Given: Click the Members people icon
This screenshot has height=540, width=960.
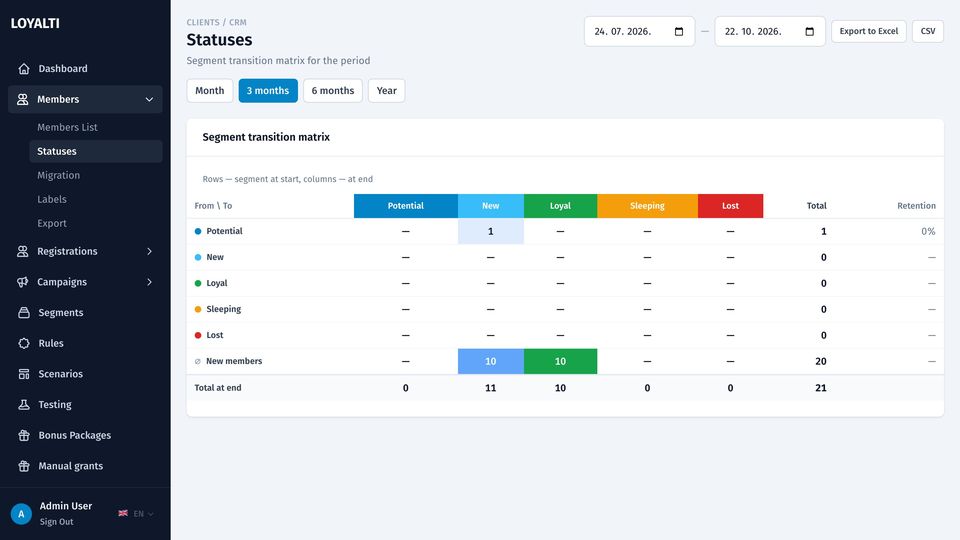Looking at the screenshot, I should [23, 99].
